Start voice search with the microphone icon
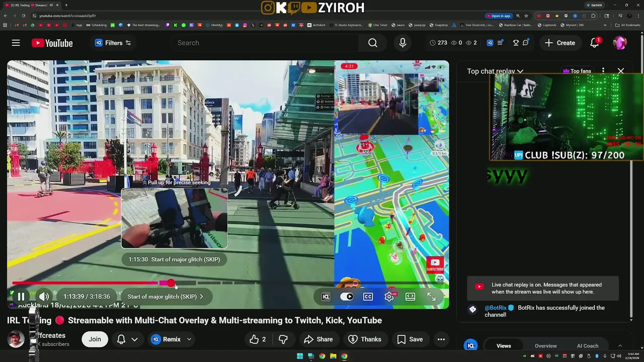 (x=403, y=43)
